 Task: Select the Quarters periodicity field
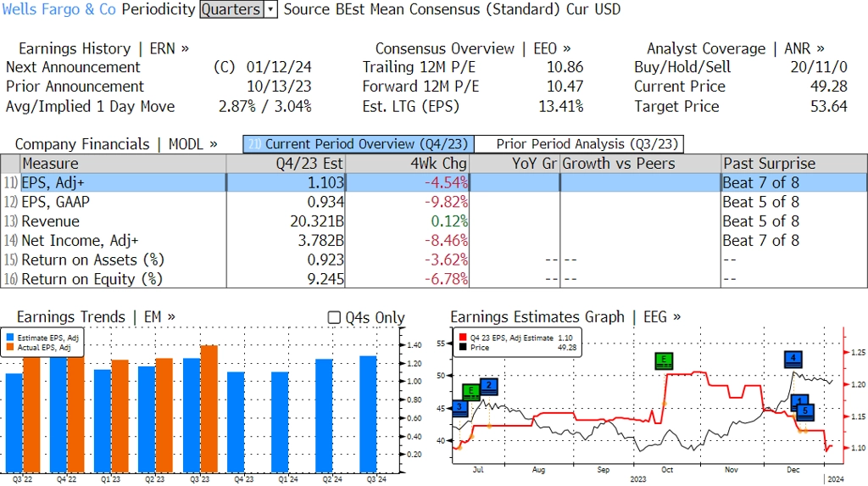pyautogui.click(x=231, y=9)
